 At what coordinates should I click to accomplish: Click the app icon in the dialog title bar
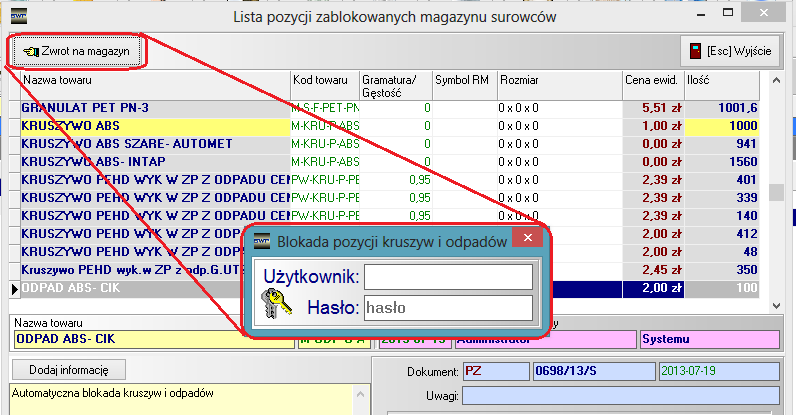[262, 241]
